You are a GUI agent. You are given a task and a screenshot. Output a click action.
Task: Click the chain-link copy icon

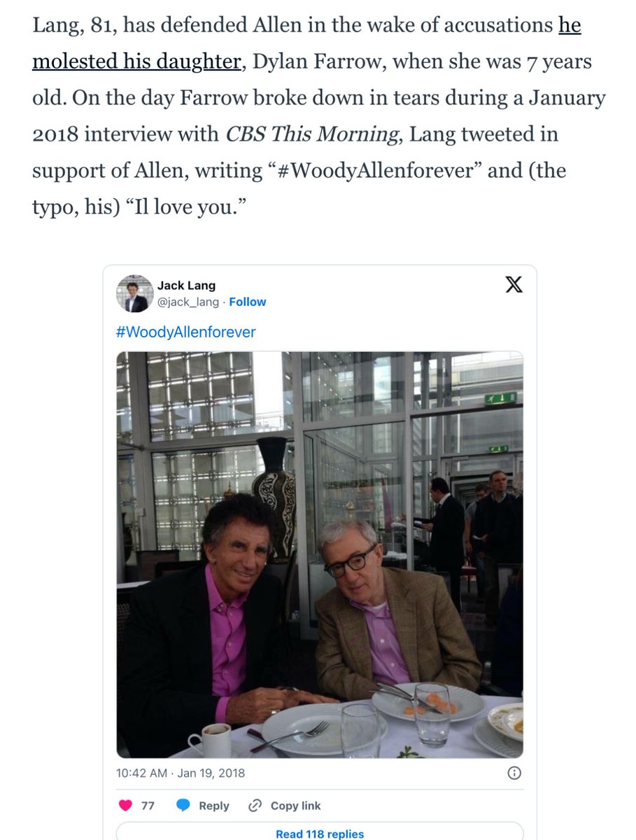pos(255,806)
